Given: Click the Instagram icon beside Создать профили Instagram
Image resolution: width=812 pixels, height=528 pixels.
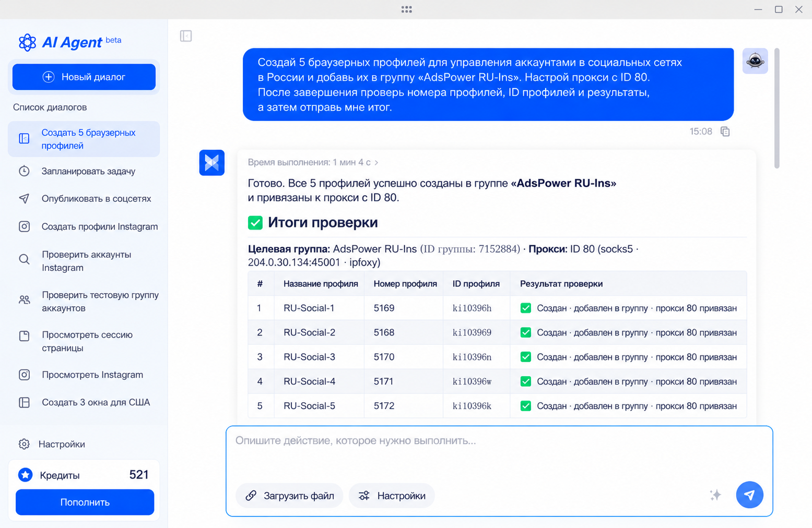Looking at the screenshot, I should click(x=25, y=226).
